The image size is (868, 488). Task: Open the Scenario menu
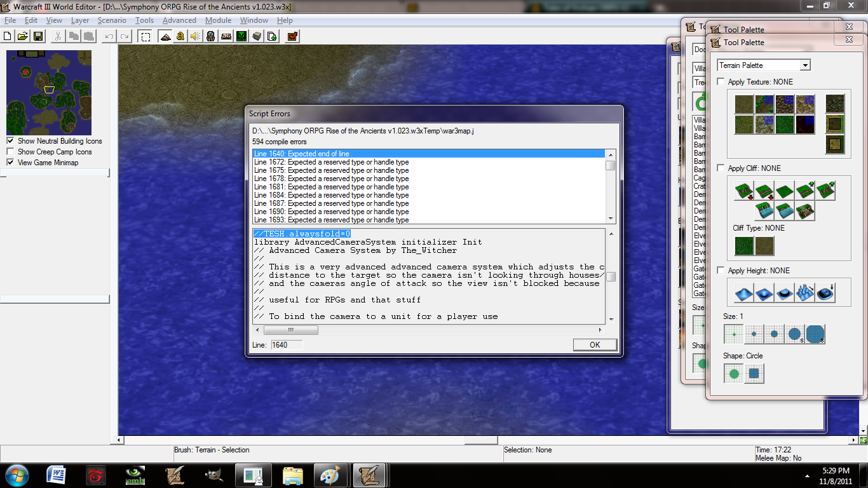112,20
